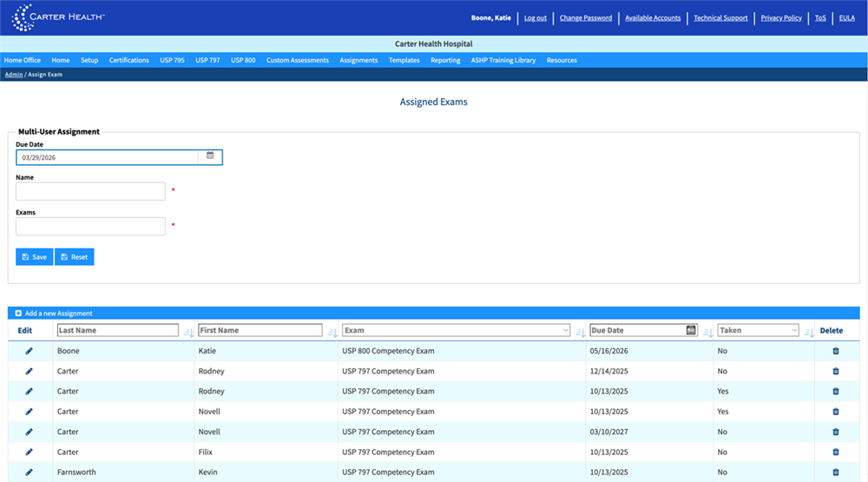Sort by Last Name column icon

coord(188,332)
